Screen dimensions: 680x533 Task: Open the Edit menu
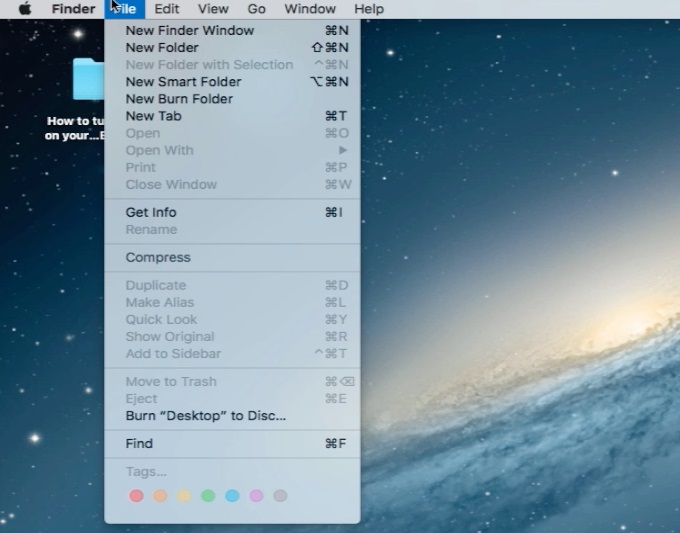tap(167, 9)
